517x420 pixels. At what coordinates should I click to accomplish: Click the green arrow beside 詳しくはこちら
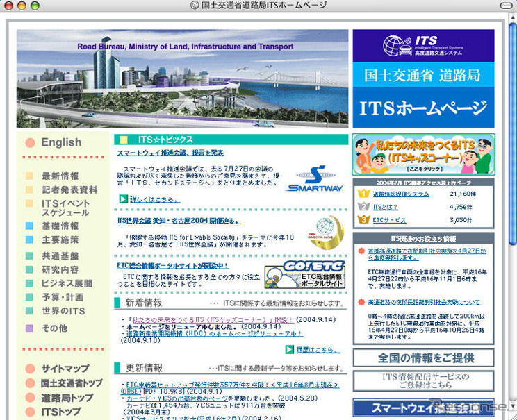point(123,199)
